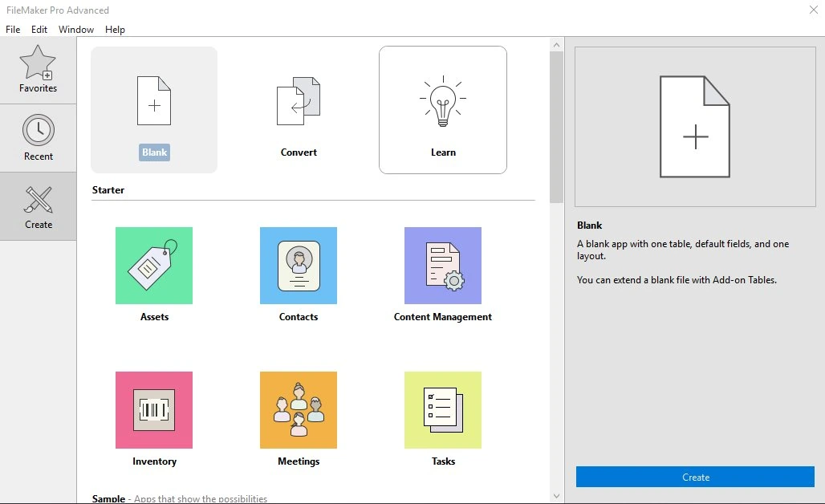Click the blue Create button
This screenshot has height=504, width=825.
coord(695,478)
